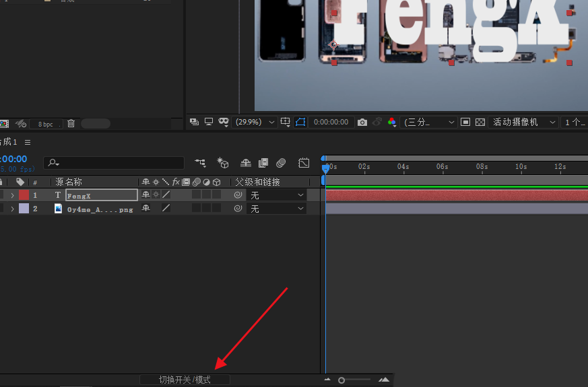
Task: Delete selected project item with trash icon
Action: [x=71, y=124]
